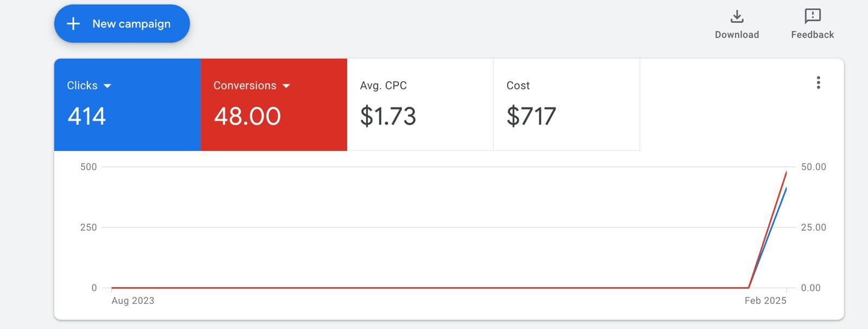Viewport: 868px width, 329px height.
Task: Click the $717 cost value
Action: pyautogui.click(x=531, y=116)
